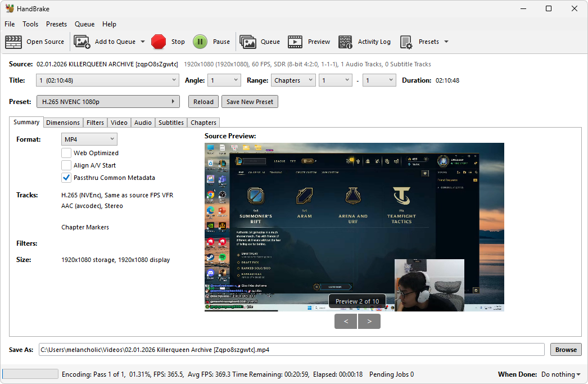The height and width of the screenshot is (384, 588).
Task: Click the Preview filmstrip icon
Action: pyautogui.click(x=295, y=42)
